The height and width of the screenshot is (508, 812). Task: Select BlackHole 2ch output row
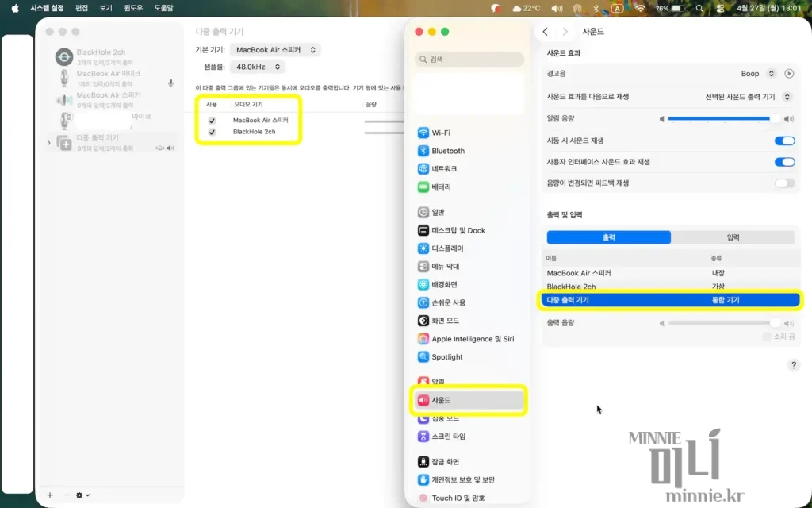tap(671, 286)
